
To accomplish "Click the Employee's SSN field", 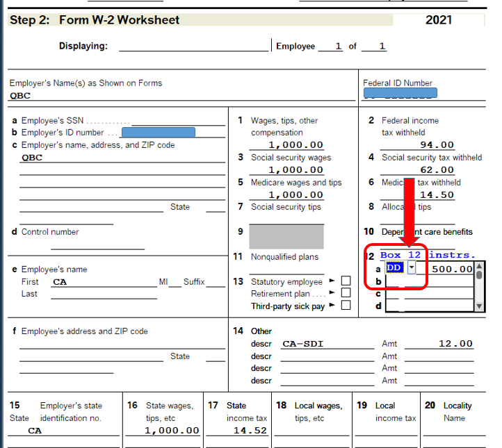I will tap(179, 121).
